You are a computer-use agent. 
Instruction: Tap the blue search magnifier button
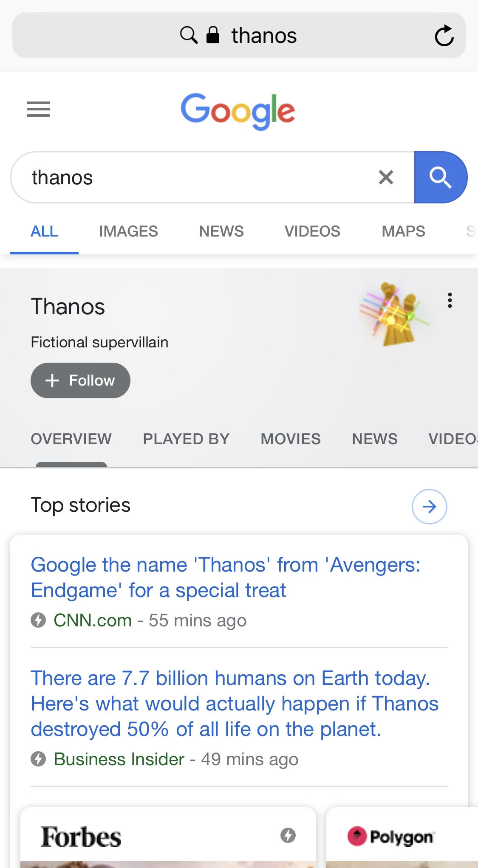click(x=440, y=177)
